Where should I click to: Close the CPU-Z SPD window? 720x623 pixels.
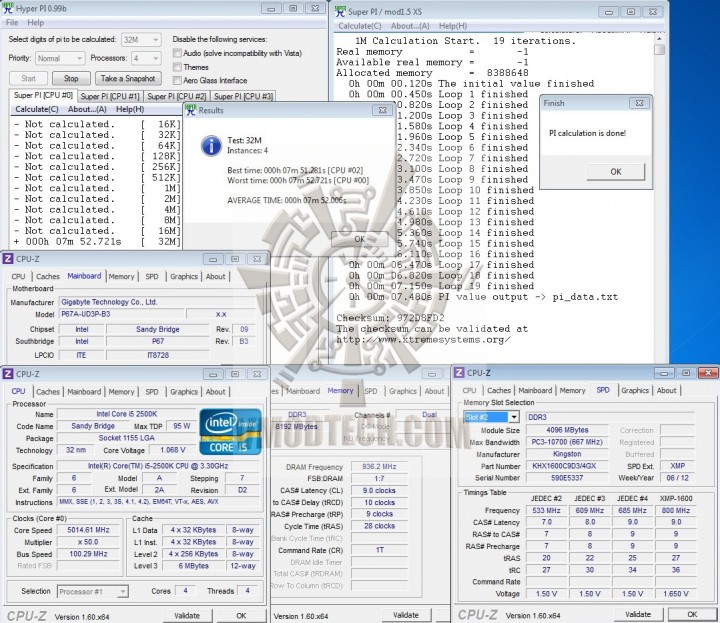(x=708, y=373)
